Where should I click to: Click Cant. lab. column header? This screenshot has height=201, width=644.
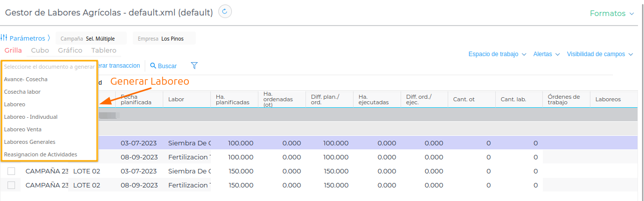tap(519, 99)
